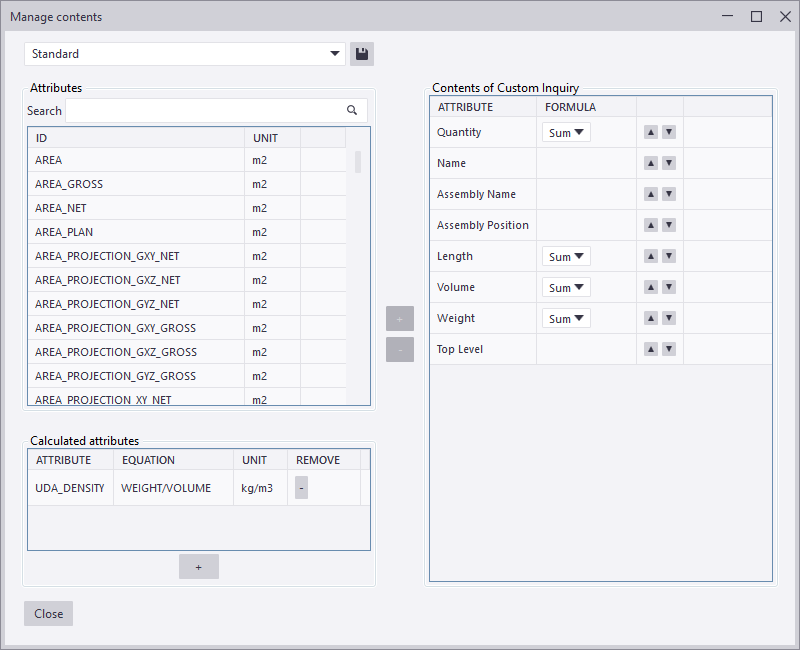Click the search magnifier icon
The height and width of the screenshot is (650, 800).
point(351,110)
